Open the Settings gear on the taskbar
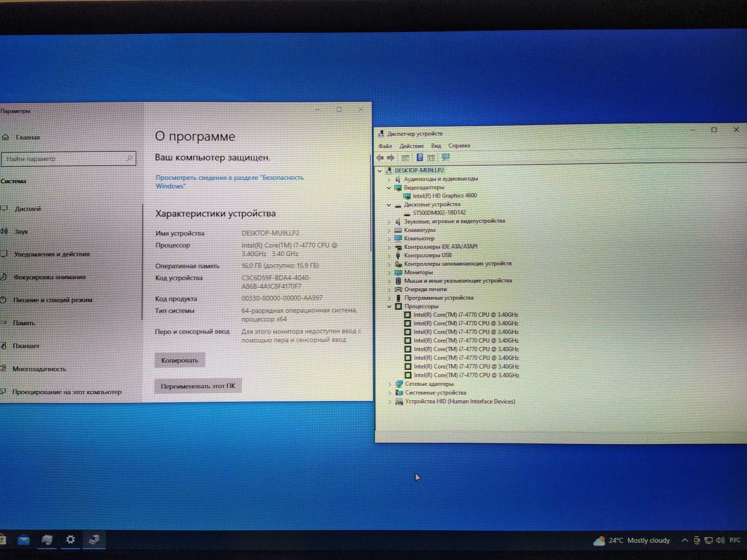 click(70, 539)
